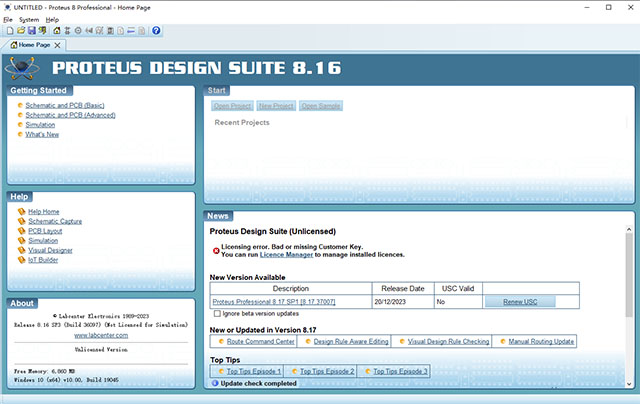Click the Open Sample button

pyautogui.click(x=321, y=106)
